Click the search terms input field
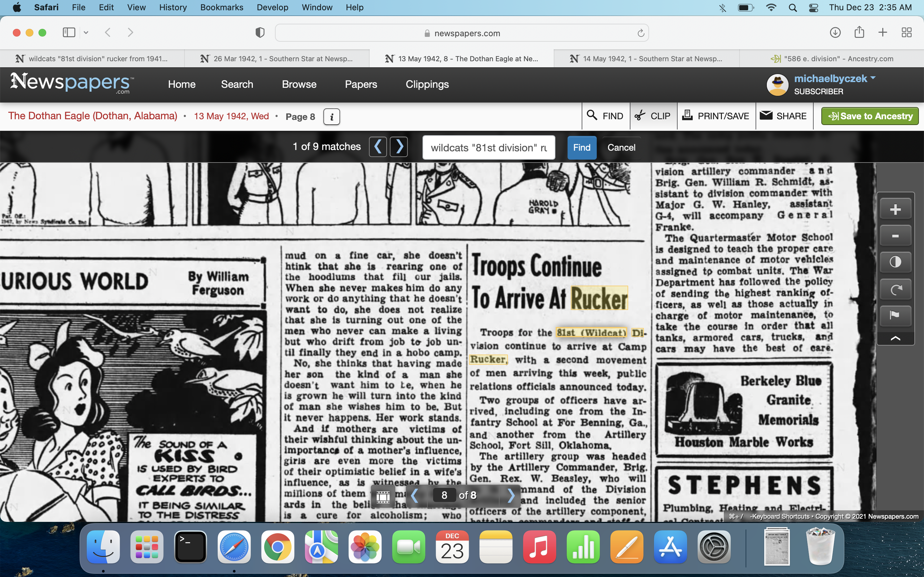 (x=488, y=148)
